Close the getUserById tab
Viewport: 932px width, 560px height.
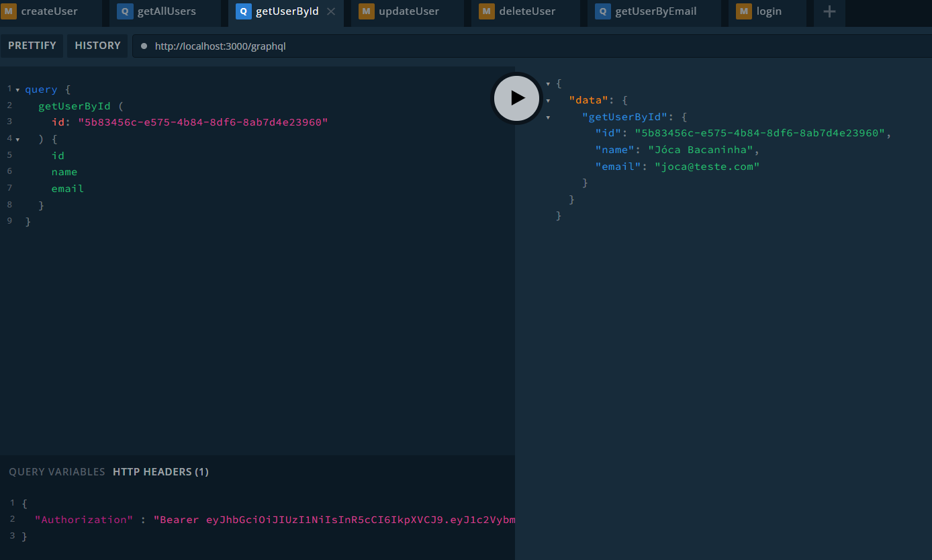[329, 11]
